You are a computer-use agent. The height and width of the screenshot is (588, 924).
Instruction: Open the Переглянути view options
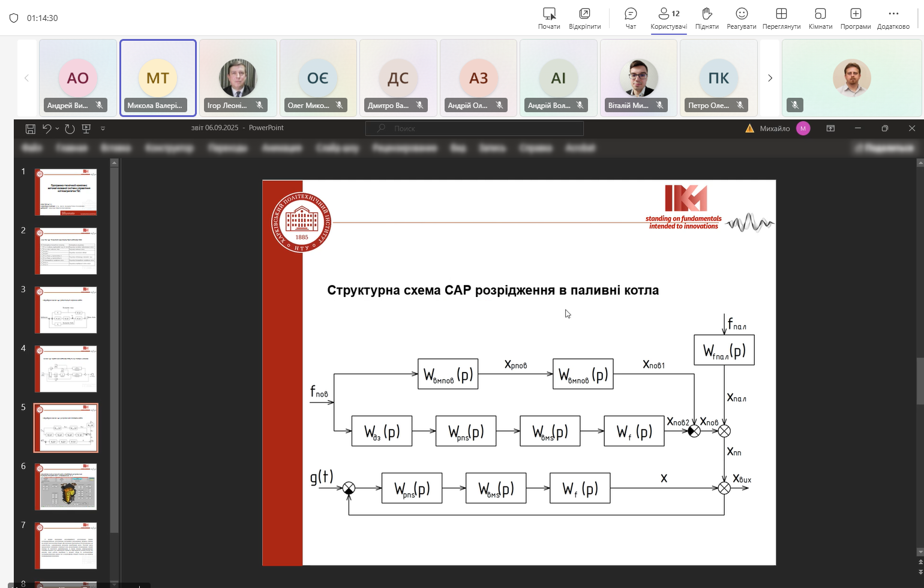tap(781, 18)
